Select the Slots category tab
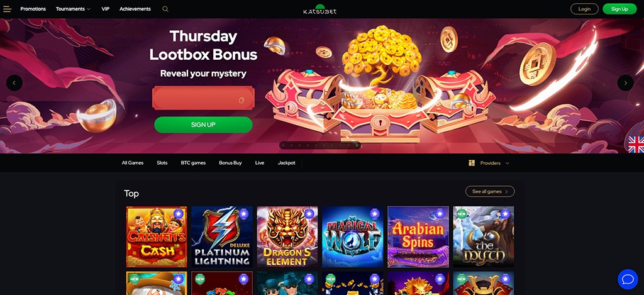The height and width of the screenshot is (295, 644). [x=162, y=163]
